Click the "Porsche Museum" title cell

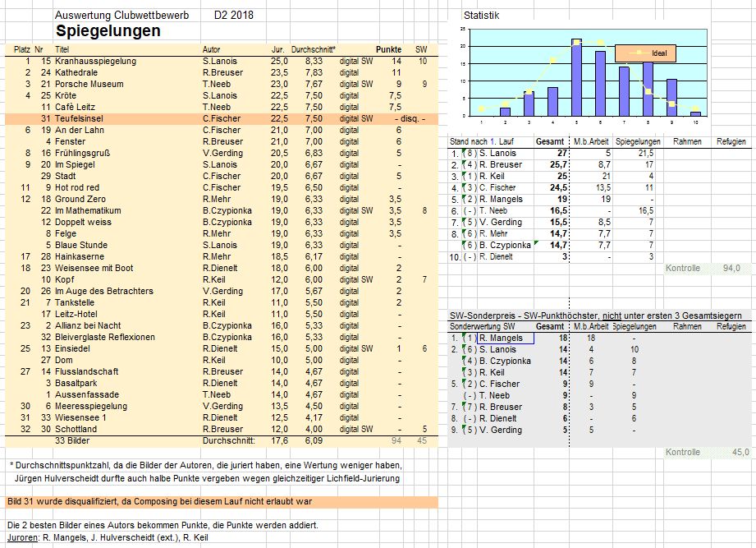coord(89,85)
